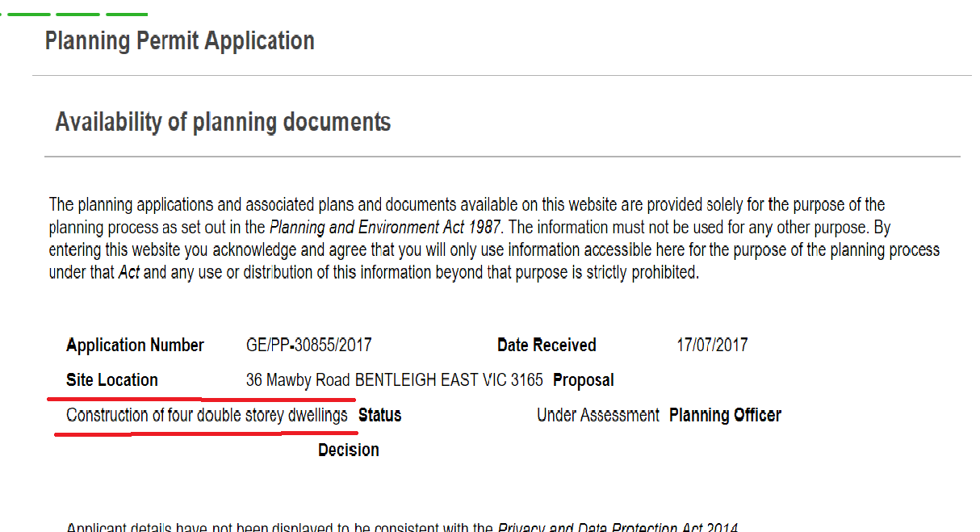This screenshot has width=980, height=532.
Task: Select application number GE/PP-30855/2017
Action: coord(308,346)
